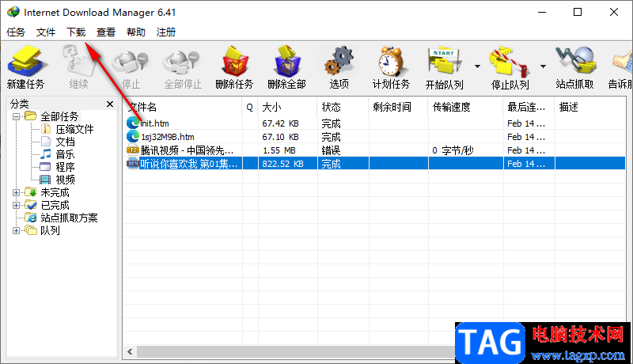Viewport: 633px width, 364px height.
Task: Click MP4 icon of 听说你喜欢我 row
Action: tap(132, 164)
